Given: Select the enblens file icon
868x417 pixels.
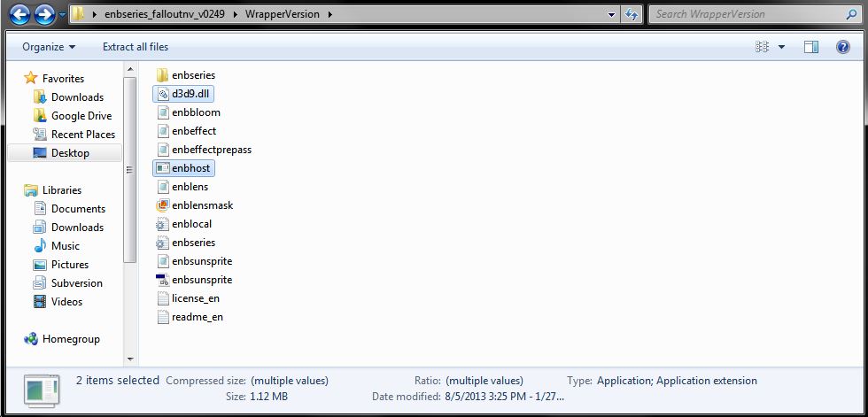Looking at the screenshot, I should click(162, 187).
